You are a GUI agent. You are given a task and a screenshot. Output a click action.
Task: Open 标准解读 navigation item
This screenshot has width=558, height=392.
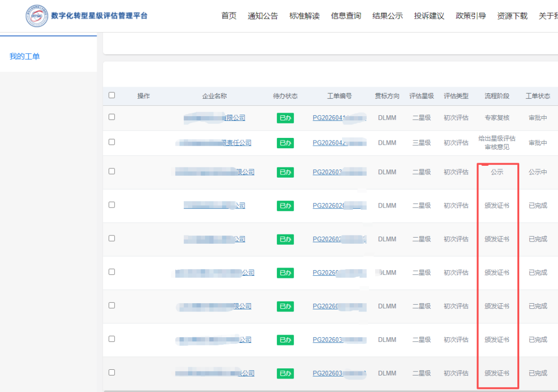[304, 15]
